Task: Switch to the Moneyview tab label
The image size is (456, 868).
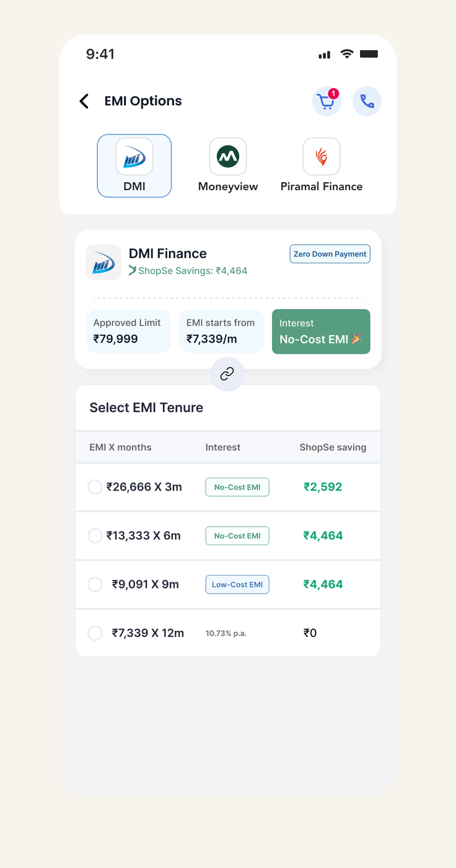Action: pos(228,186)
